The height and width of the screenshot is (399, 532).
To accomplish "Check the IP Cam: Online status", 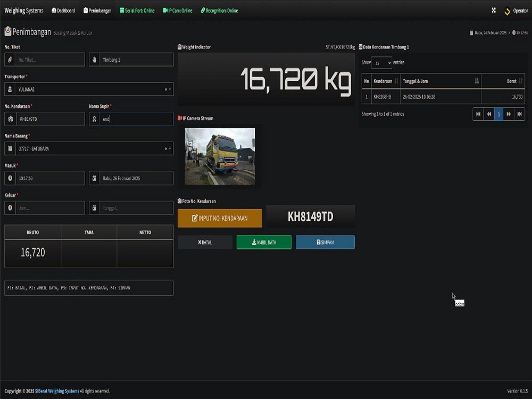I will (178, 11).
